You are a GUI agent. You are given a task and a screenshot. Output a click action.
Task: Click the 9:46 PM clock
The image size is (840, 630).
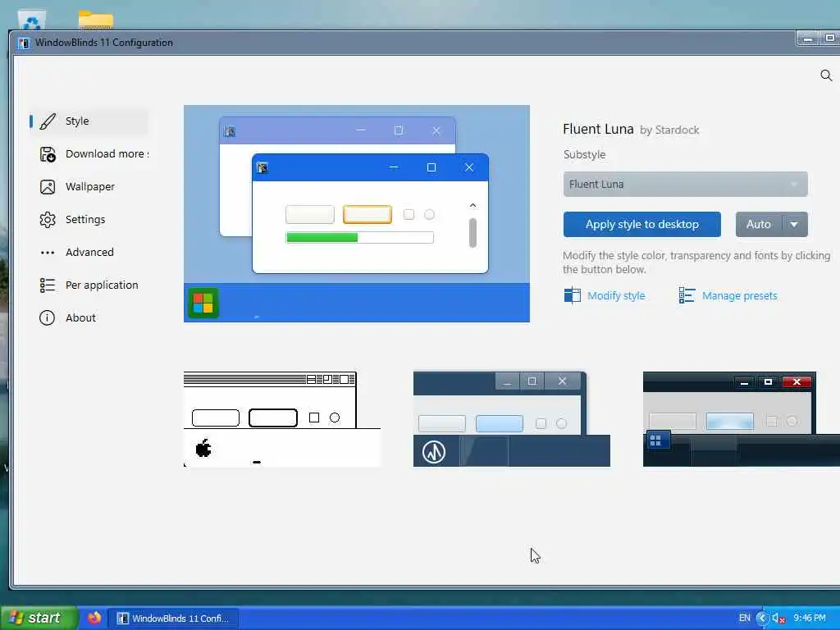tap(810, 619)
